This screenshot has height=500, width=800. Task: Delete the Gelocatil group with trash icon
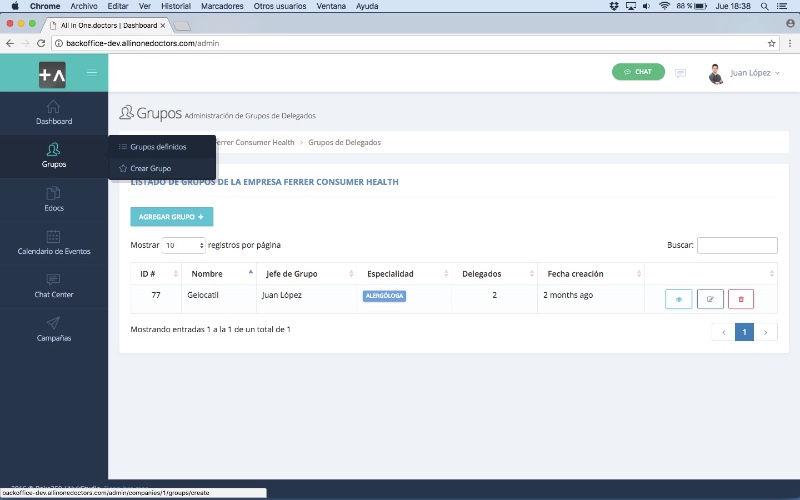pos(741,299)
